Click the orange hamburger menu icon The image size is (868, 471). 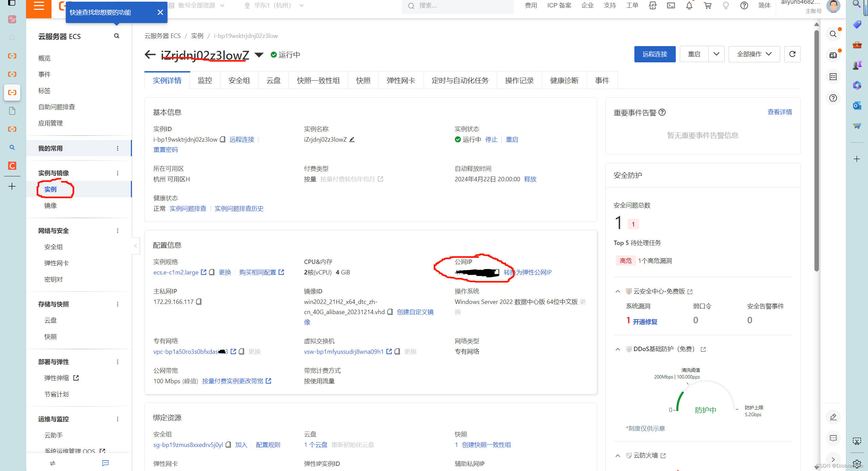39,6
